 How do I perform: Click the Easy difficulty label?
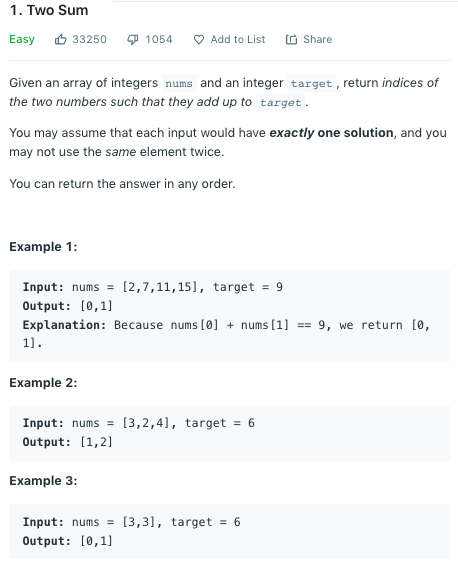click(x=22, y=39)
